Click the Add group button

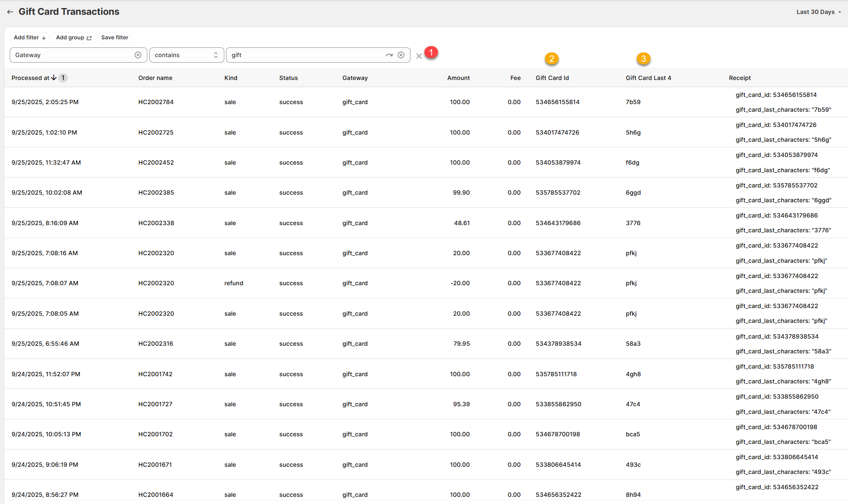coord(74,38)
